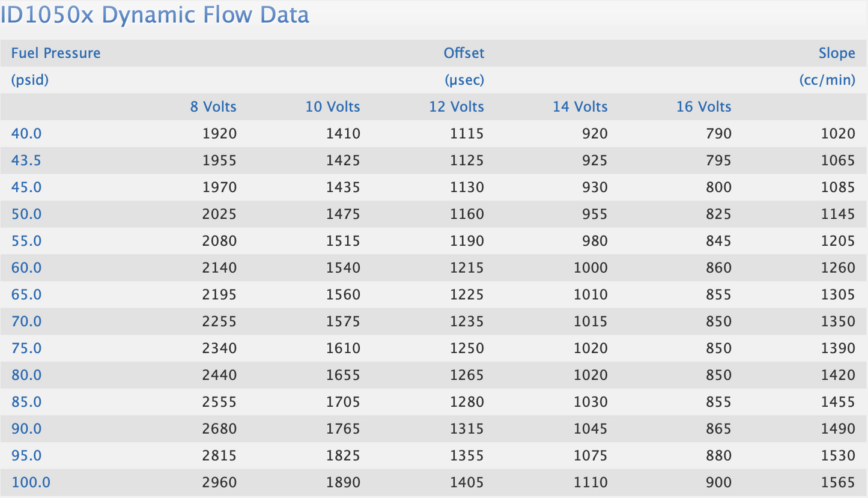Image resolution: width=868 pixels, height=498 pixels.
Task: Select the 8 Volts column header
Action: click(213, 107)
